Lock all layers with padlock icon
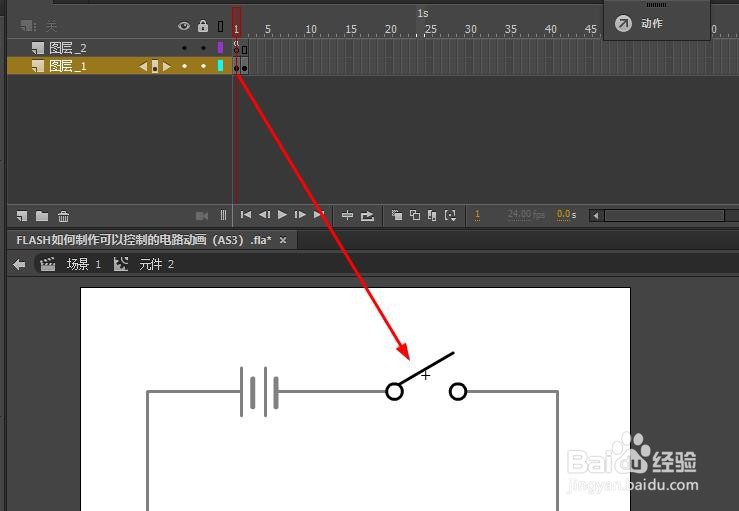The width and height of the screenshot is (739, 511). (203, 25)
